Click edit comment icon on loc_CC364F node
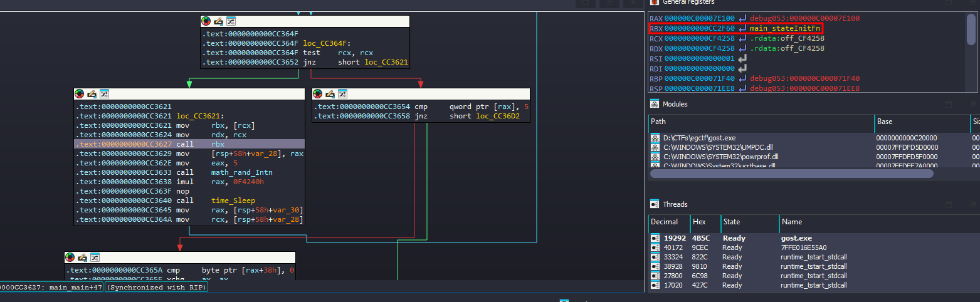The height and width of the screenshot is (302, 980). point(218,21)
